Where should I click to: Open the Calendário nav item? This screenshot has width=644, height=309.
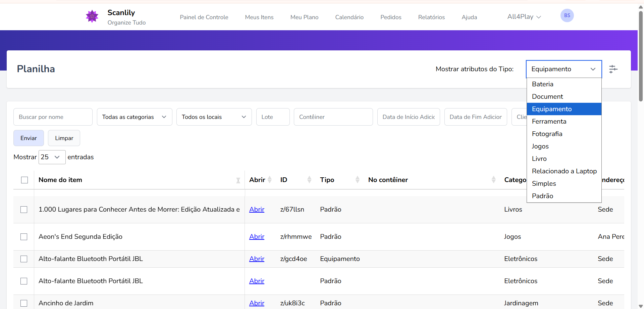pyautogui.click(x=349, y=17)
